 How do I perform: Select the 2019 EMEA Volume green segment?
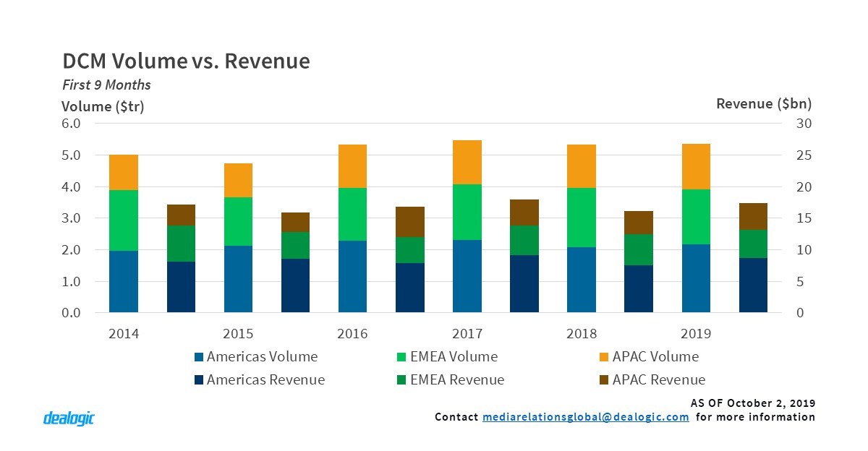click(696, 217)
